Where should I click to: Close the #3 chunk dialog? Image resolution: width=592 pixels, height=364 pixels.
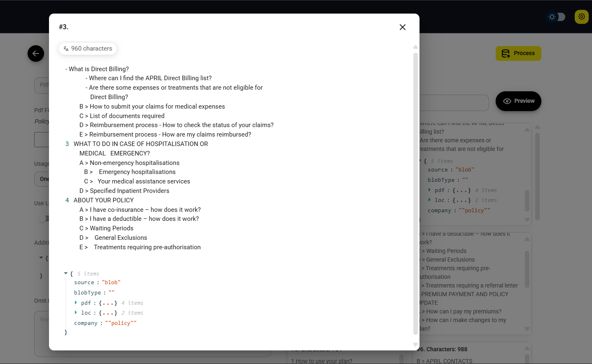coord(402,27)
